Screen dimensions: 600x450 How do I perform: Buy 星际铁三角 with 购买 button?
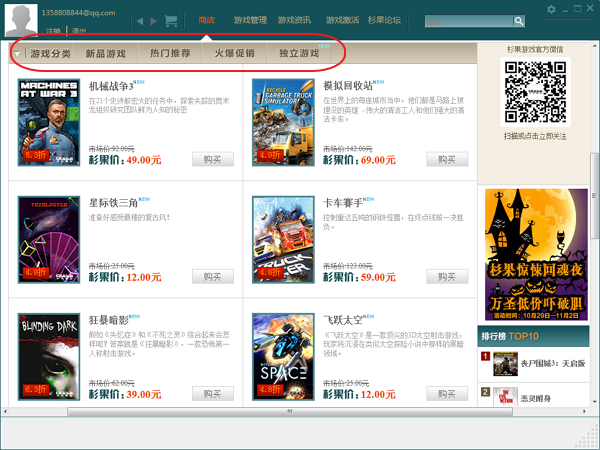tap(213, 276)
